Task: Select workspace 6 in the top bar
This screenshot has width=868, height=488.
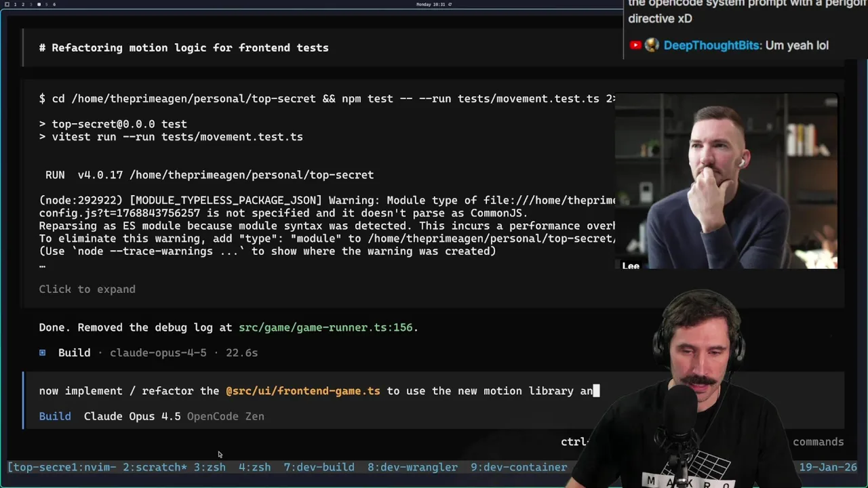Action: tap(54, 4)
